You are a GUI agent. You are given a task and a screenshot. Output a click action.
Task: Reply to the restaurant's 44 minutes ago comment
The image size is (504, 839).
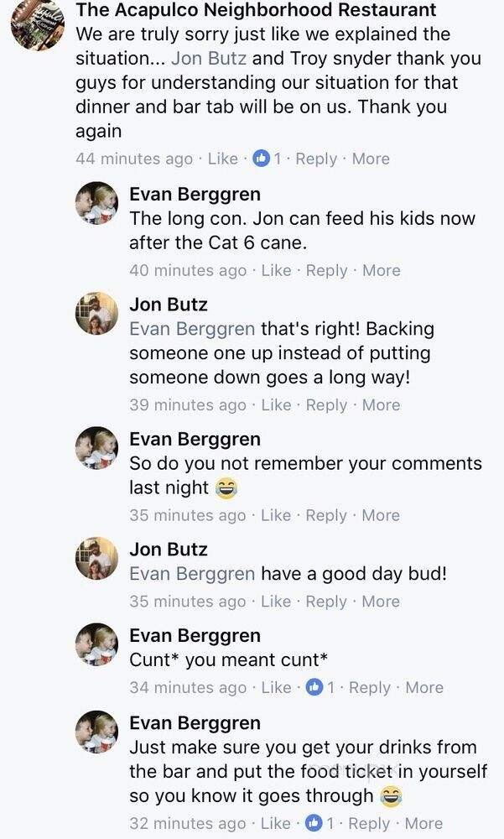316,159
